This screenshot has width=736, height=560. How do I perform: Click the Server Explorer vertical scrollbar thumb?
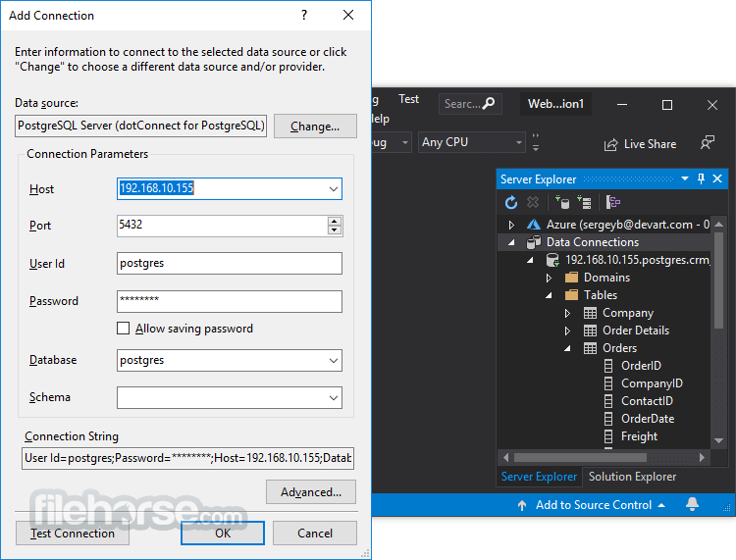click(x=718, y=280)
